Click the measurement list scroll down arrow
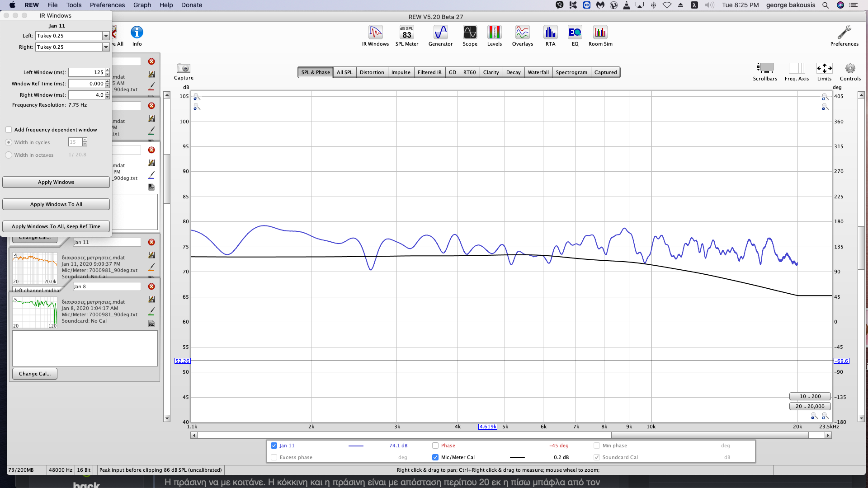 click(167, 418)
